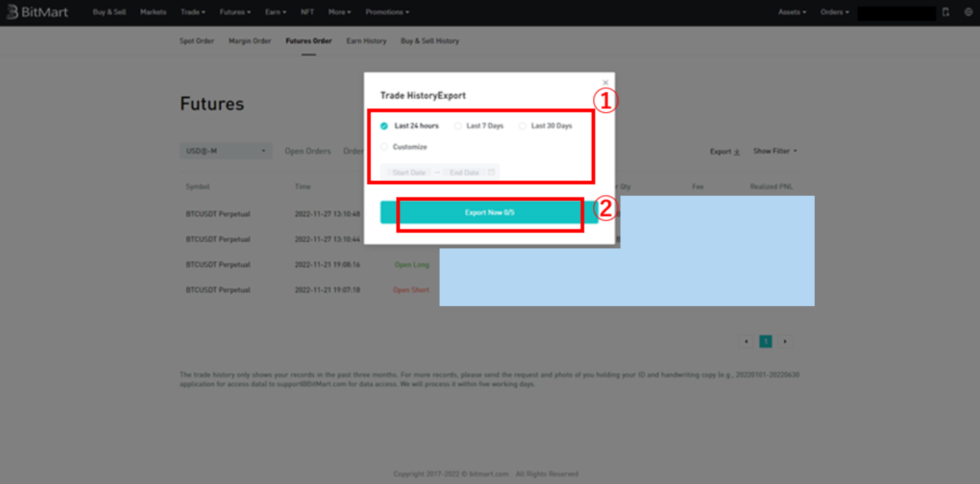The height and width of the screenshot is (484, 980).
Task: Select page 1 in pagination
Action: [765, 341]
